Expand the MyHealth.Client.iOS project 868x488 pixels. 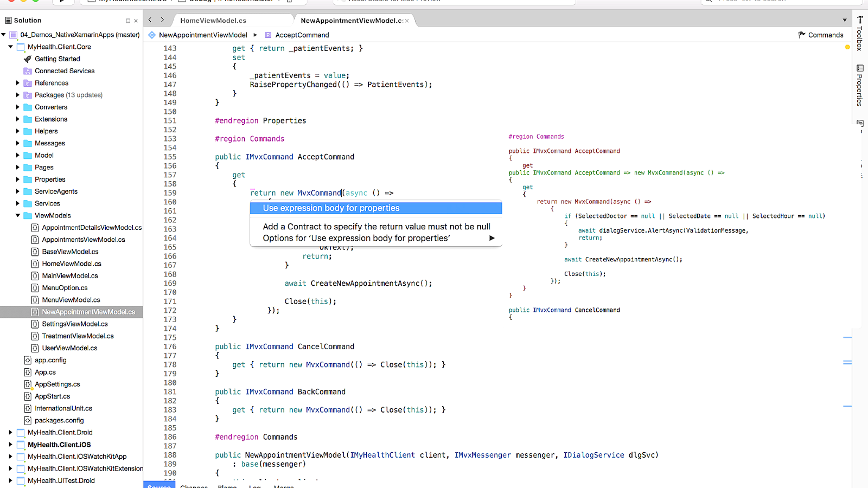[10, 445]
